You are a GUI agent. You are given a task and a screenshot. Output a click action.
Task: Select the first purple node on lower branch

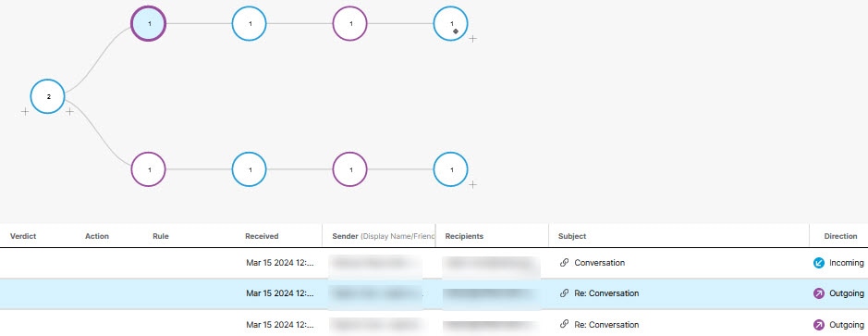148,169
